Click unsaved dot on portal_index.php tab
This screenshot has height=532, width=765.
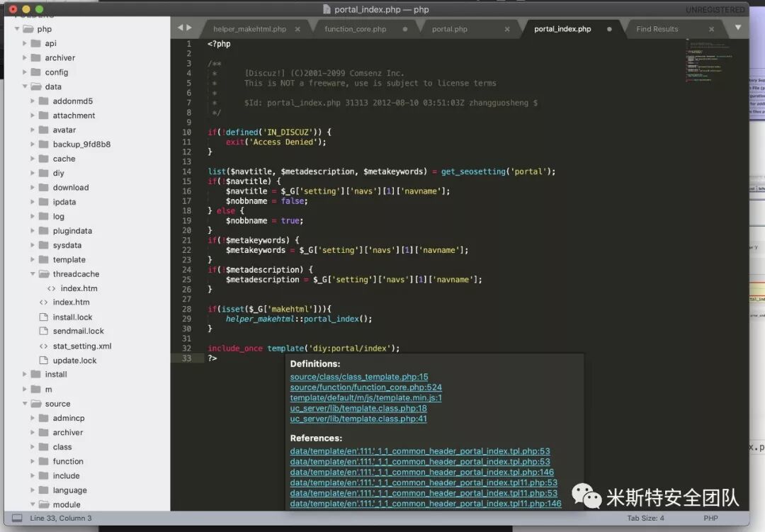tap(609, 29)
